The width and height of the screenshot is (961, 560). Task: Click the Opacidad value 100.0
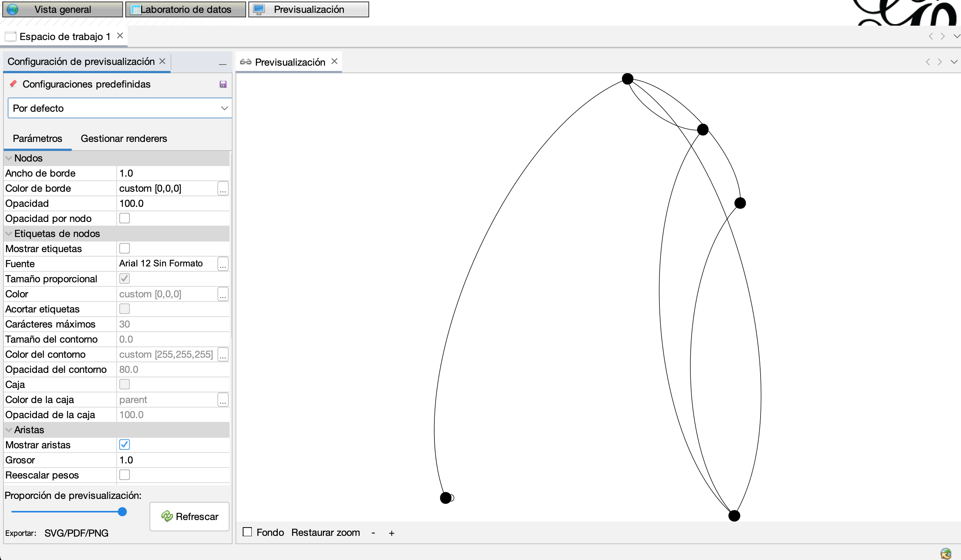(x=173, y=203)
